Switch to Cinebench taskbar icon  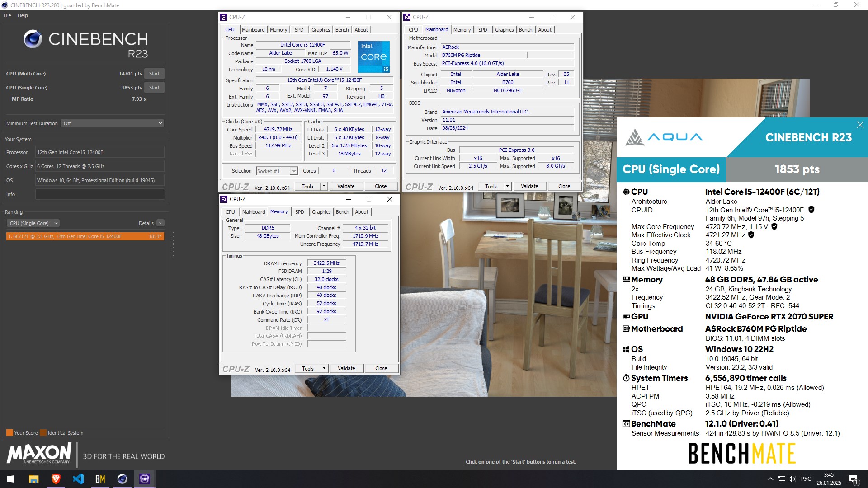pyautogui.click(x=123, y=479)
